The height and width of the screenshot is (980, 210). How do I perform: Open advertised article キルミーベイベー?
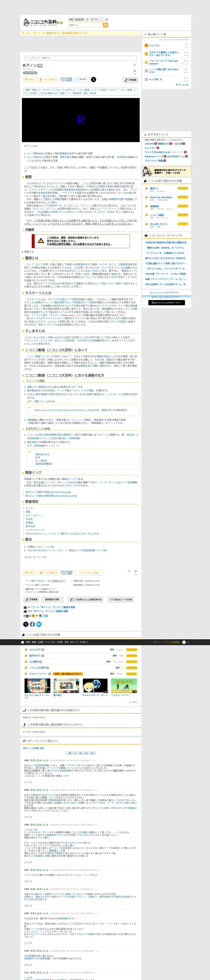38,674
